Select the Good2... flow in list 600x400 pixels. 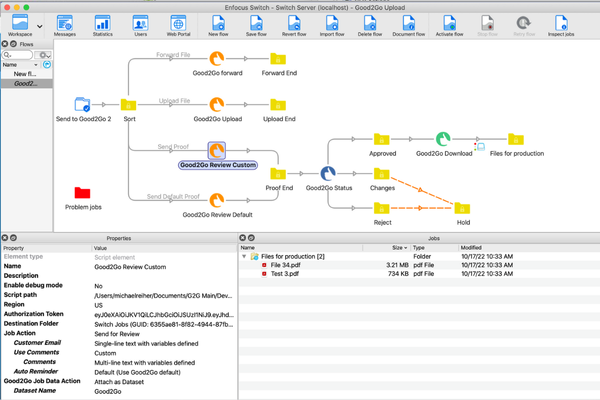click(x=26, y=83)
